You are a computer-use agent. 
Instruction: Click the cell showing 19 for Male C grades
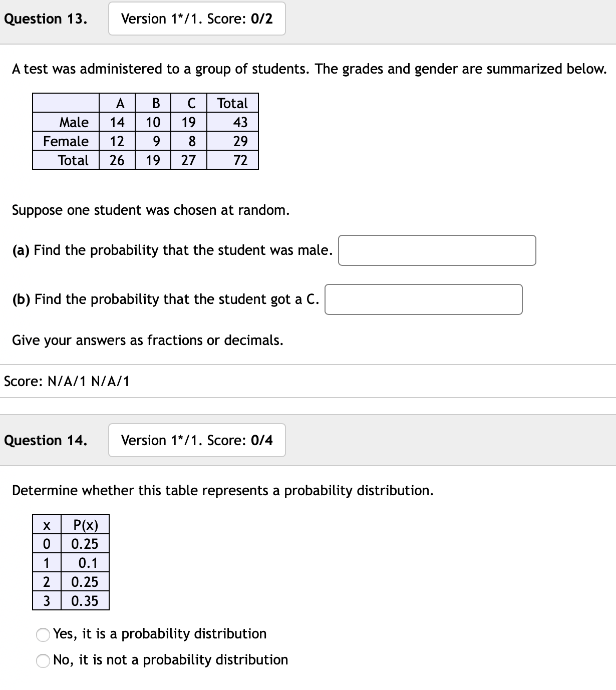tap(189, 122)
